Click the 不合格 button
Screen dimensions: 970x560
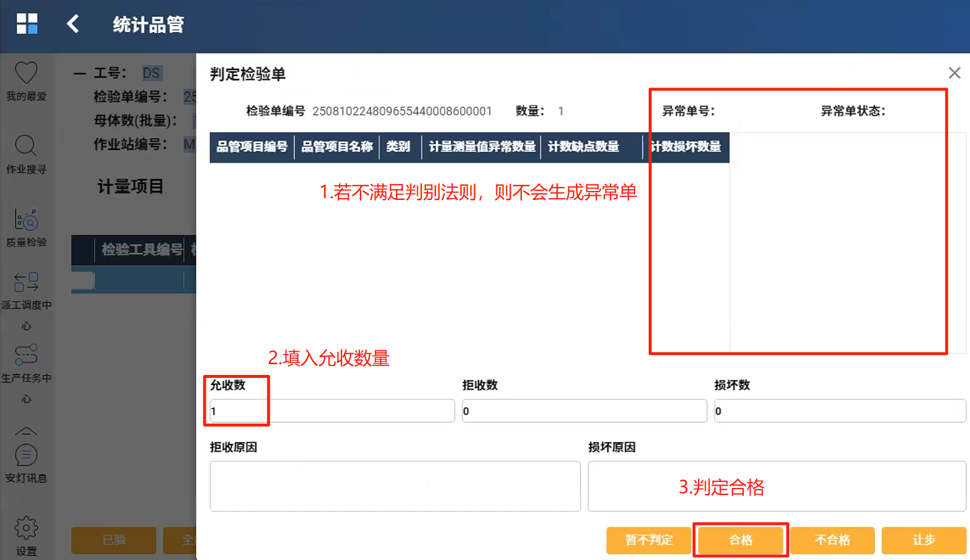coord(833,540)
